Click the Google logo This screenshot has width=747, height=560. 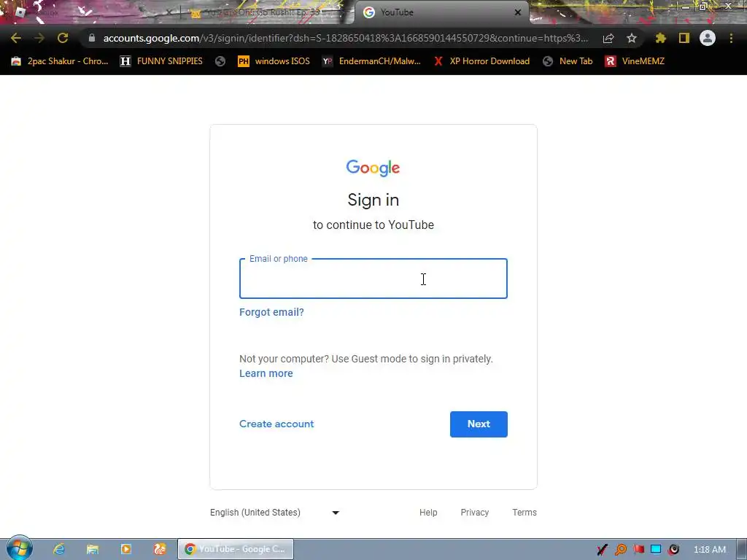pos(373,168)
